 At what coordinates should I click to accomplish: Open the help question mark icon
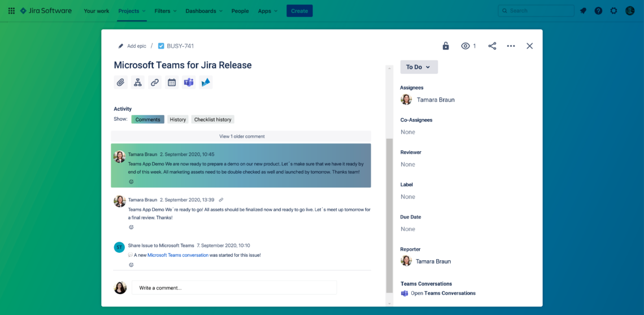[598, 11]
